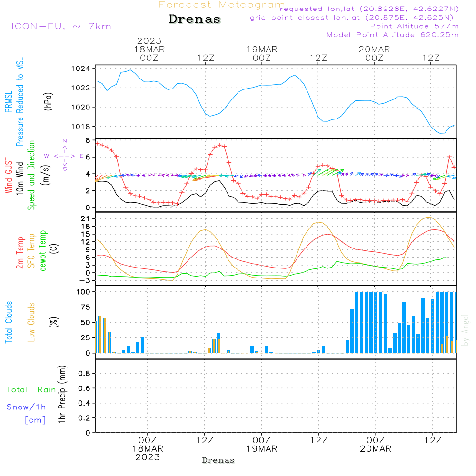Screen dimensions: 476x476
Task: Click the requested lon,lat coordinates text
Action: pos(369,9)
